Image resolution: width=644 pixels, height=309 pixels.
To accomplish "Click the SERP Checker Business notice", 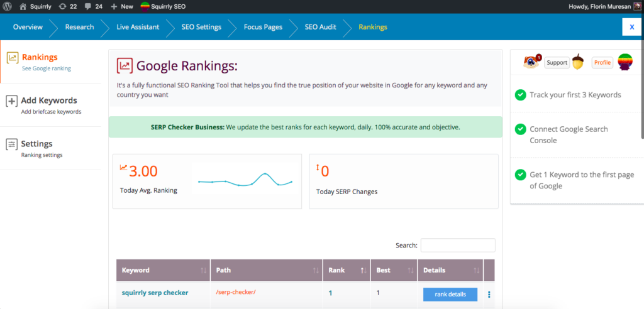I will (305, 127).
